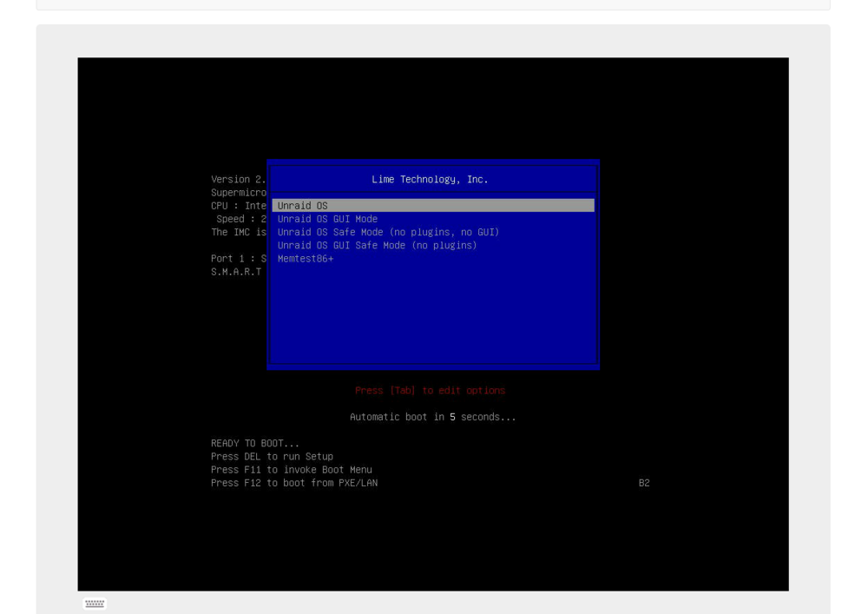Click the S.M.A.R.T status line
This screenshot has width=868, height=614.
(x=236, y=272)
